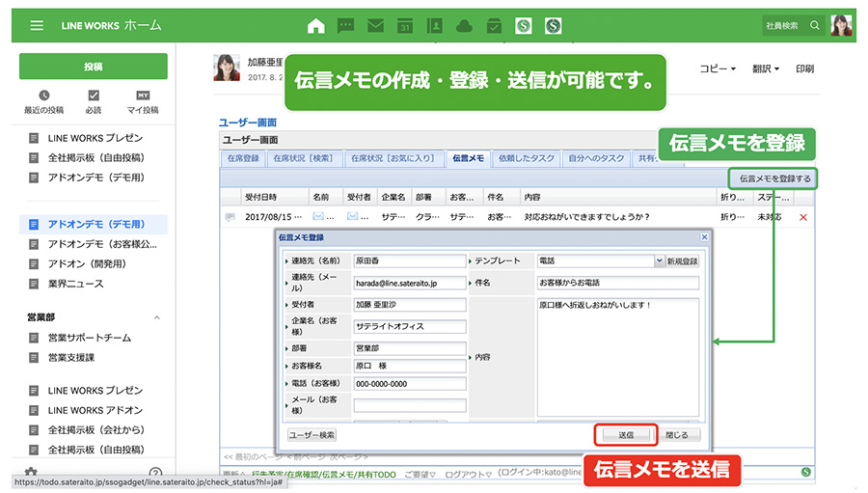Screen dimensions: 868x493
Task: Open the 翻訳 dropdown
Action: click(766, 68)
